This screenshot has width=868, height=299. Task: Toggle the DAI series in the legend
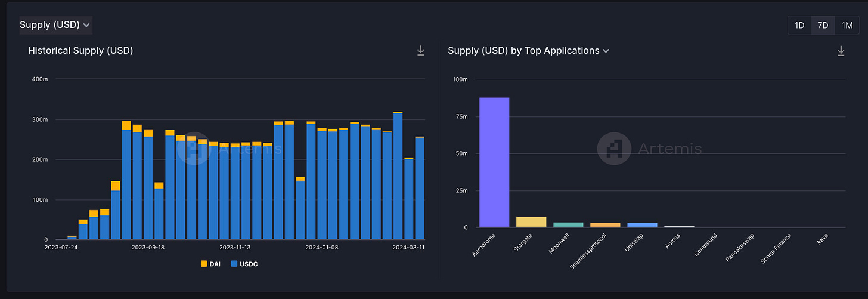point(210,264)
